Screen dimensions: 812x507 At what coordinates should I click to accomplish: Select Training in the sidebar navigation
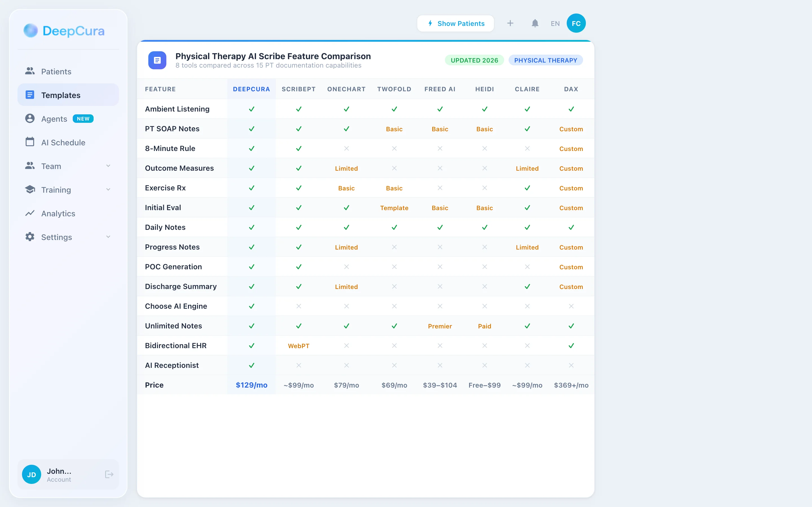(57, 190)
